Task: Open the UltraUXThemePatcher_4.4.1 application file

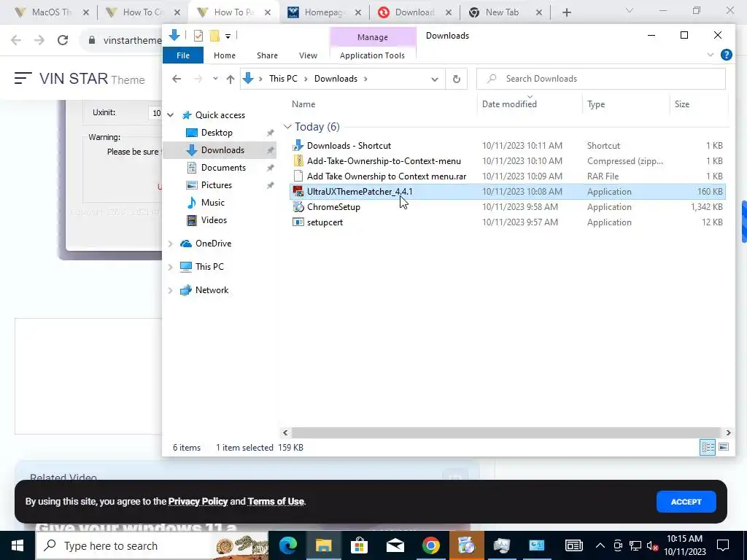Action: (360, 192)
